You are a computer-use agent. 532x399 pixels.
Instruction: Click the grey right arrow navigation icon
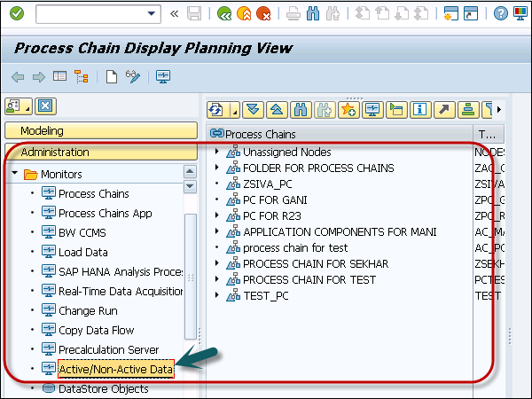click(39, 77)
